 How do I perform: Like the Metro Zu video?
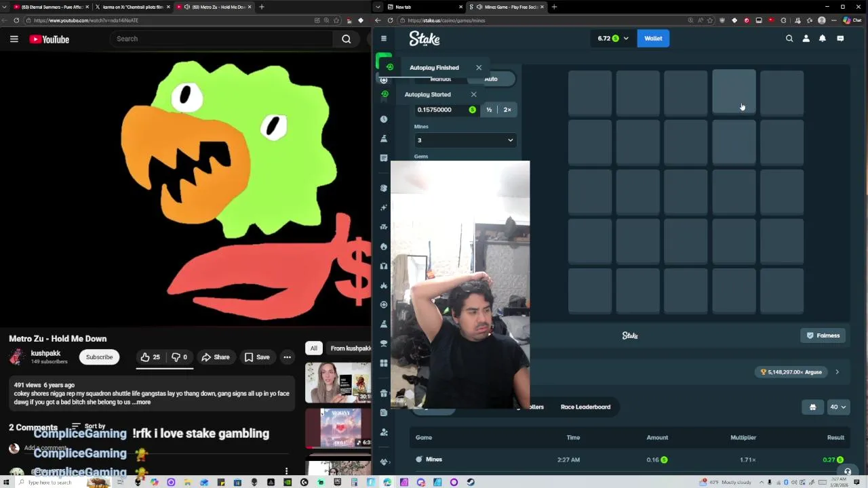(x=151, y=357)
